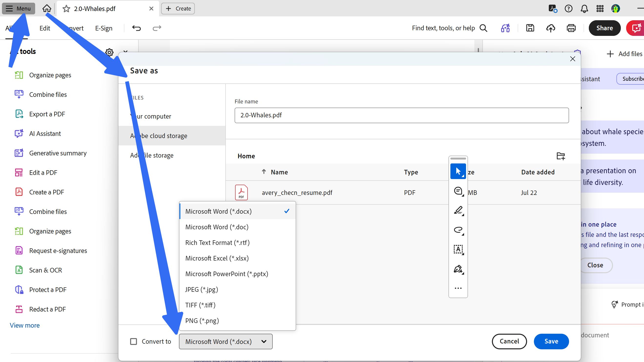This screenshot has height=362, width=644.
Task: Star the 2.0-Whales.pdf tab
Action: 66,9
